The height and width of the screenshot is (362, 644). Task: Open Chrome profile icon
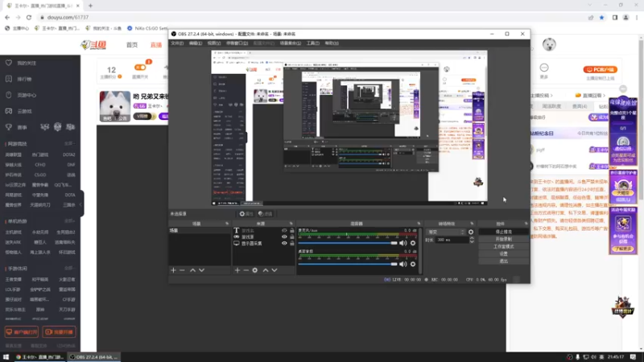626,18
